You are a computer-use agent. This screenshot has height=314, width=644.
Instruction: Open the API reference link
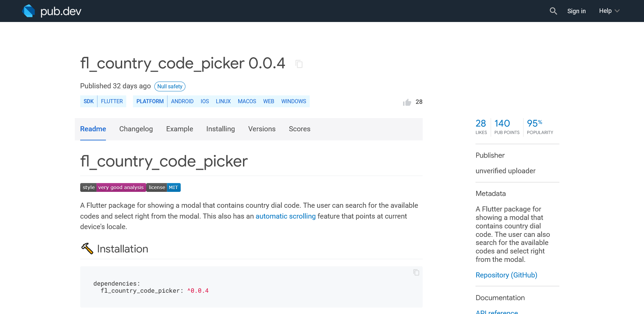coord(497,312)
